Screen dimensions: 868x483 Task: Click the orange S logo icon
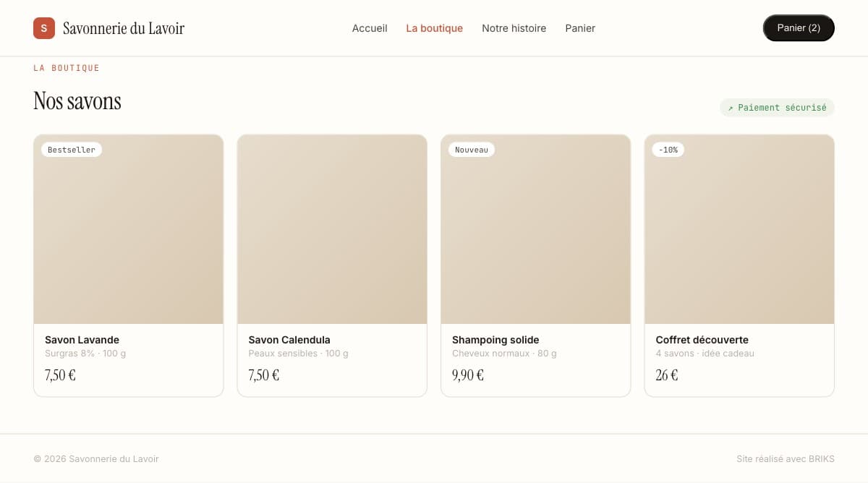click(x=44, y=28)
